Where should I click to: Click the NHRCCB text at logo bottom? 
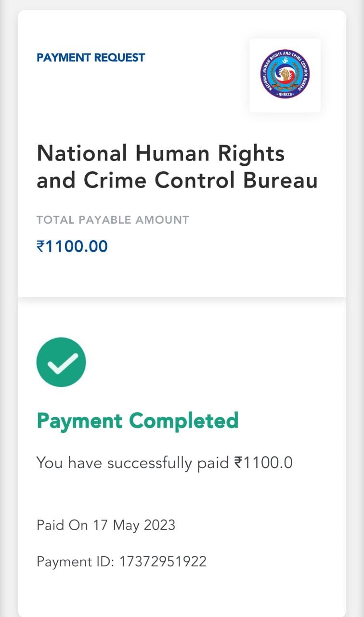[285, 94]
